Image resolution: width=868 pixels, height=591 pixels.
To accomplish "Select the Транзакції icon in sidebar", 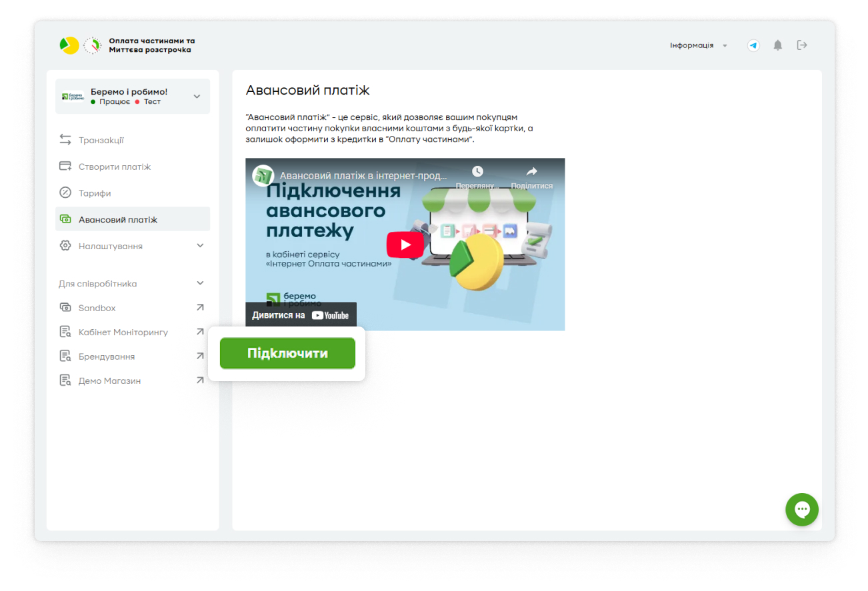I will (x=65, y=139).
